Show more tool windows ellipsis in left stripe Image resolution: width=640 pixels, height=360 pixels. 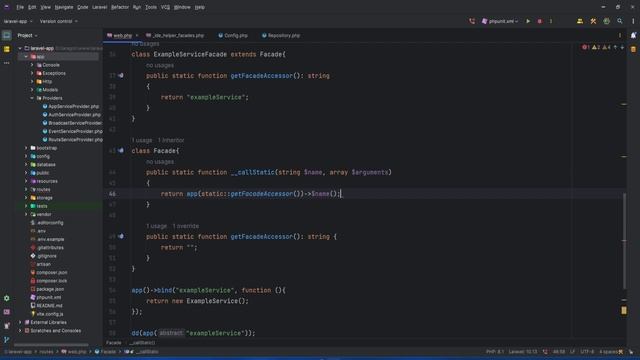pos(7,63)
